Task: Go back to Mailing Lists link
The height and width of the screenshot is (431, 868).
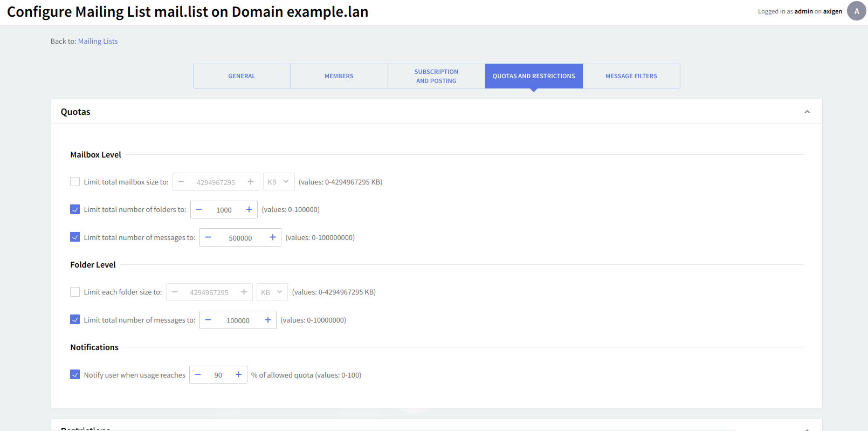Action: click(x=98, y=41)
